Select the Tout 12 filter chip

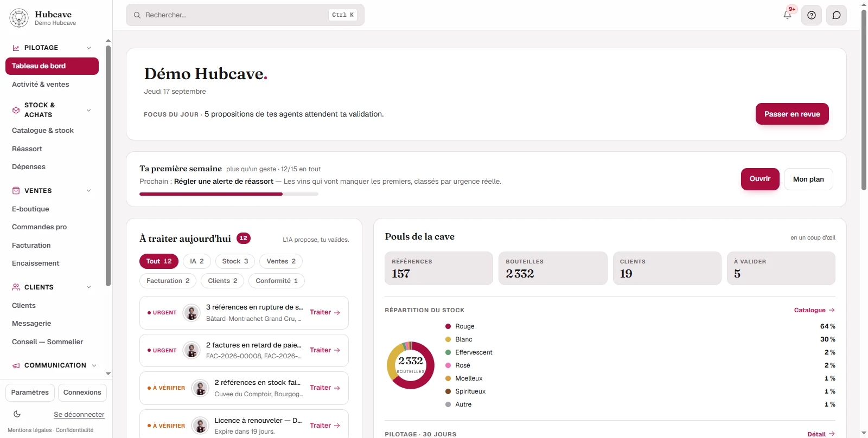pos(159,261)
